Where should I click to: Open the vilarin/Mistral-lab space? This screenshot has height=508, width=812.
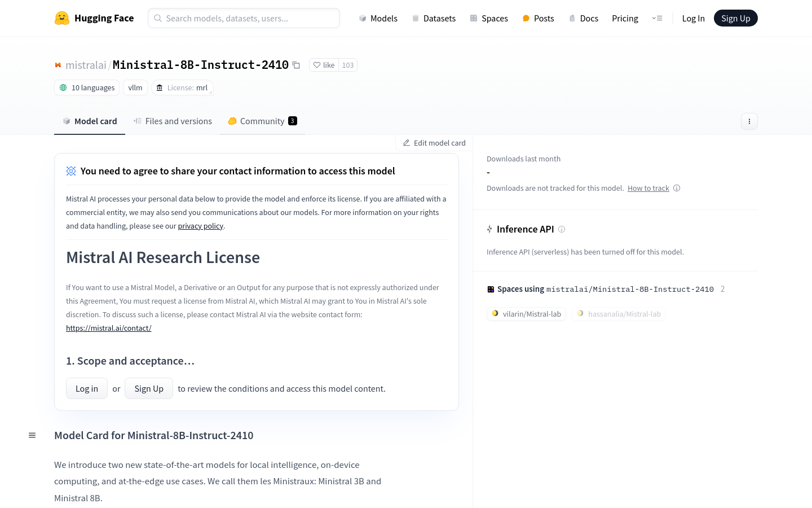[x=526, y=314]
